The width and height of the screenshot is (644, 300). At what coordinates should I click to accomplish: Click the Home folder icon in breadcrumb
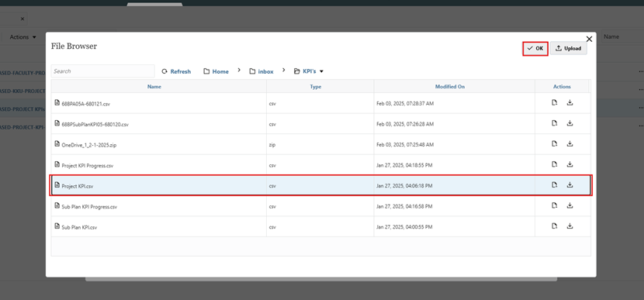206,71
